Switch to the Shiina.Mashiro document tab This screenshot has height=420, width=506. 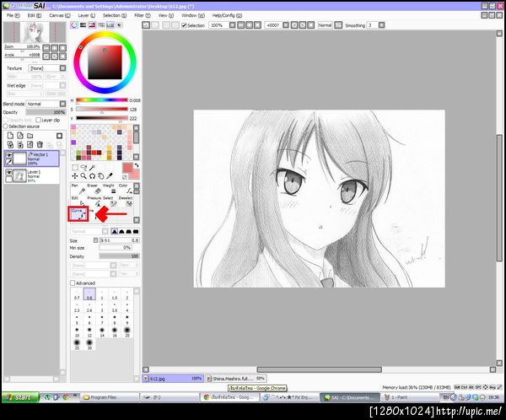[236, 379]
